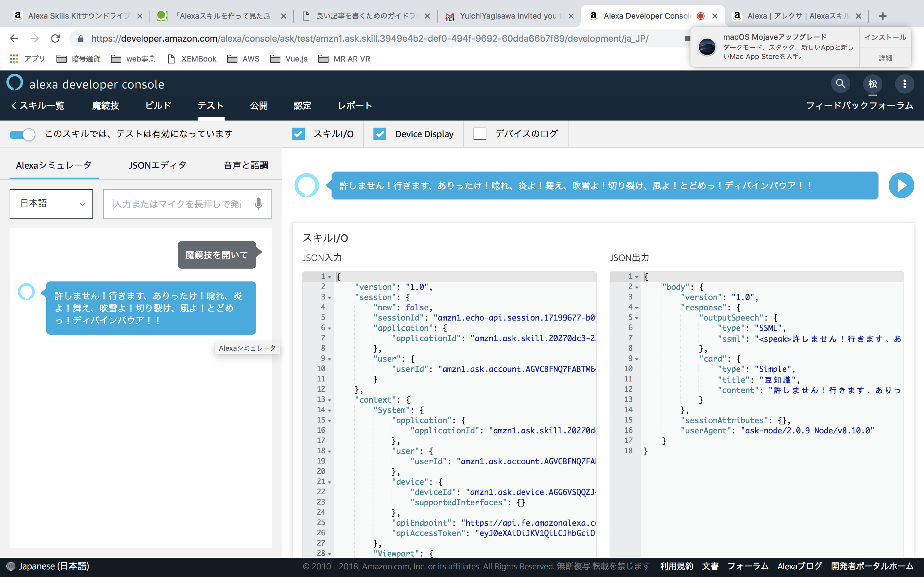Enable the skill test toggle switch
This screenshot has width=924, height=577.
[x=22, y=134]
